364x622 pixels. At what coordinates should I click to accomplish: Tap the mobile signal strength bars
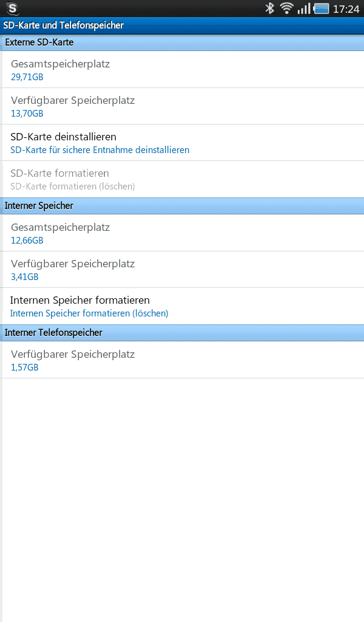click(x=304, y=9)
